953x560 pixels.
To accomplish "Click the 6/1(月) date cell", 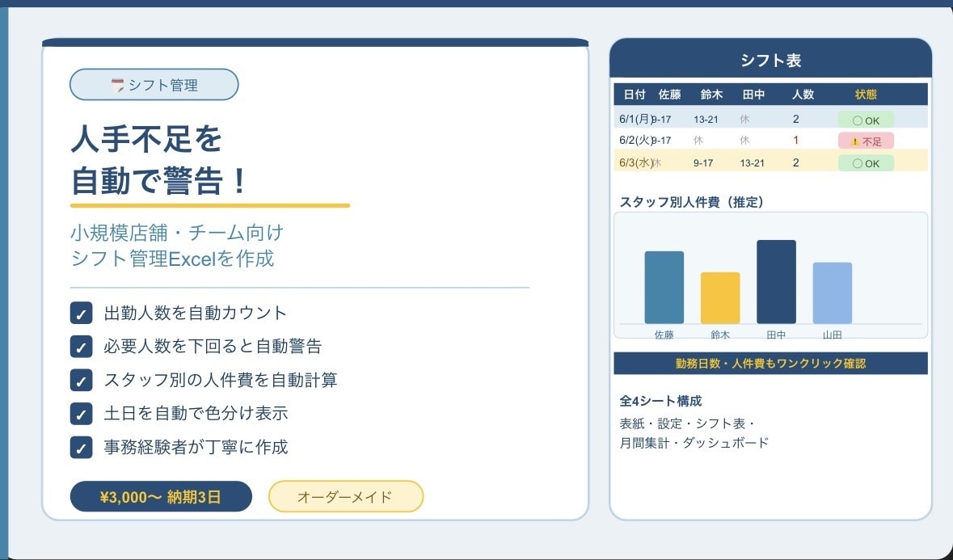I will point(636,119).
